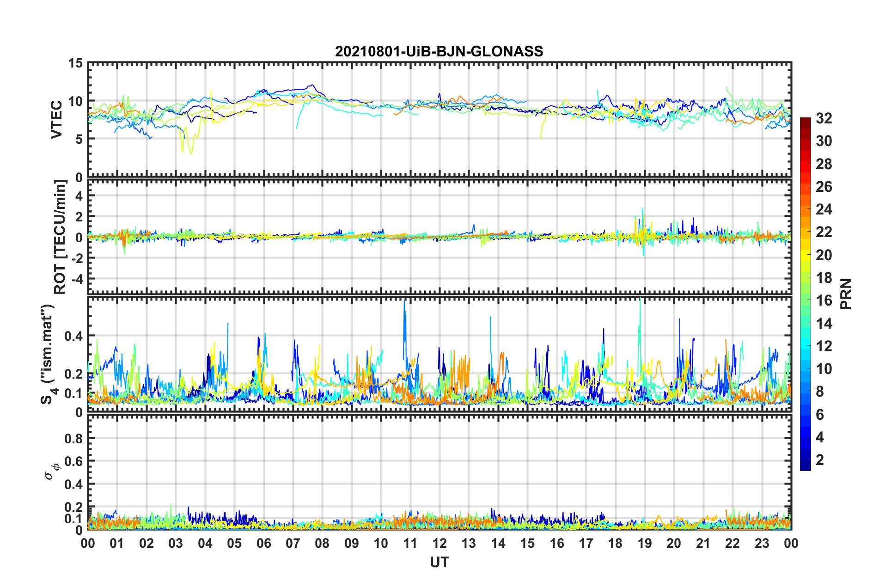Select the VTEC y-axis label
The width and height of the screenshot is (879, 588).
point(56,120)
